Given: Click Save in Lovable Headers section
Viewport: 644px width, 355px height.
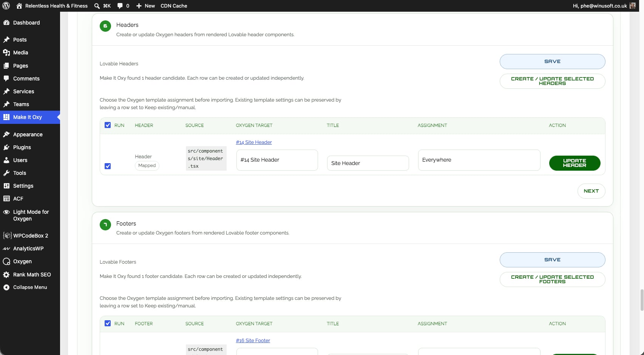Looking at the screenshot, I should [x=552, y=62].
